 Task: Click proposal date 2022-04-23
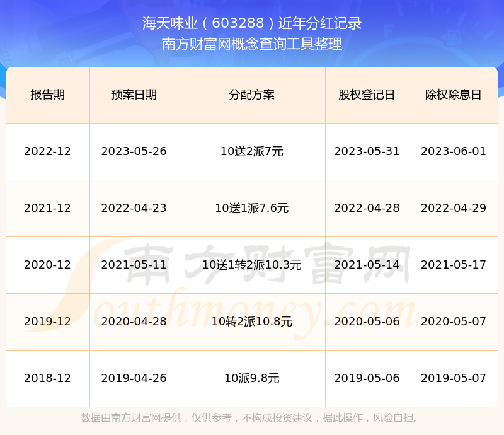tap(134, 208)
